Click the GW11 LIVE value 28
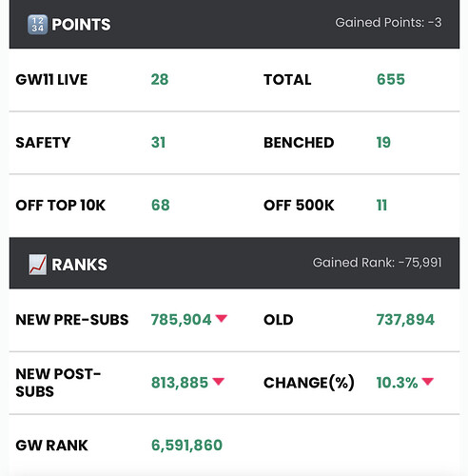The height and width of the screenshot is (476, 468). click(160, 79)
